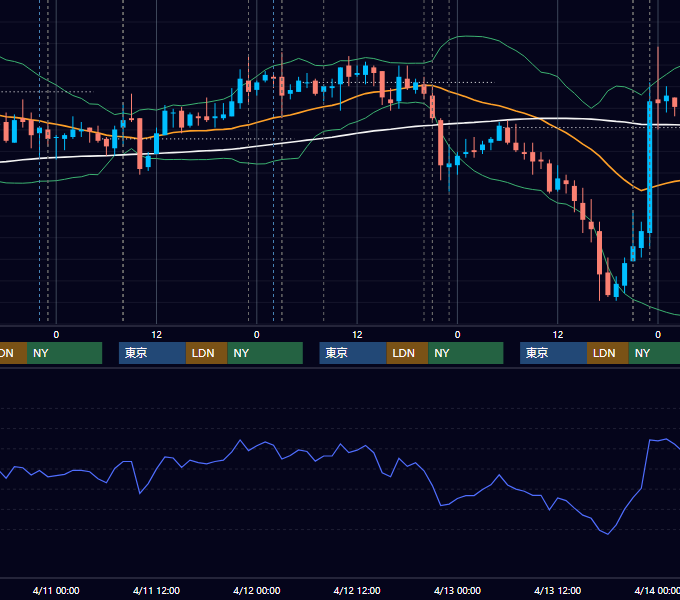Click the 4/12 12:00 date label

357,590
